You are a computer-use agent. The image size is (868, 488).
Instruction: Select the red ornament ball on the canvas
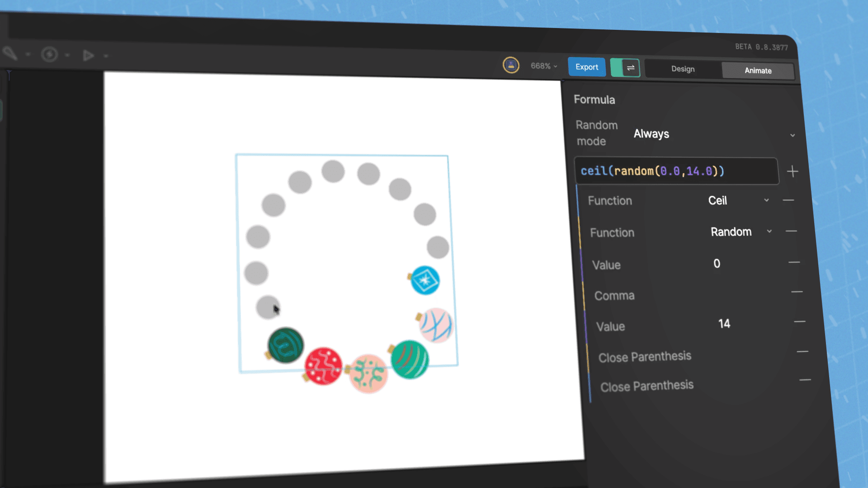323,366
